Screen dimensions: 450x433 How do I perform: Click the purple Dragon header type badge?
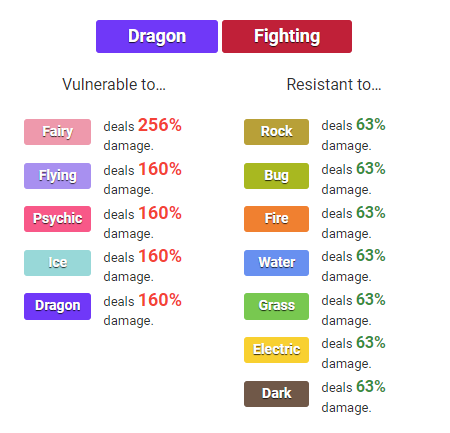(x=157, y=36)
